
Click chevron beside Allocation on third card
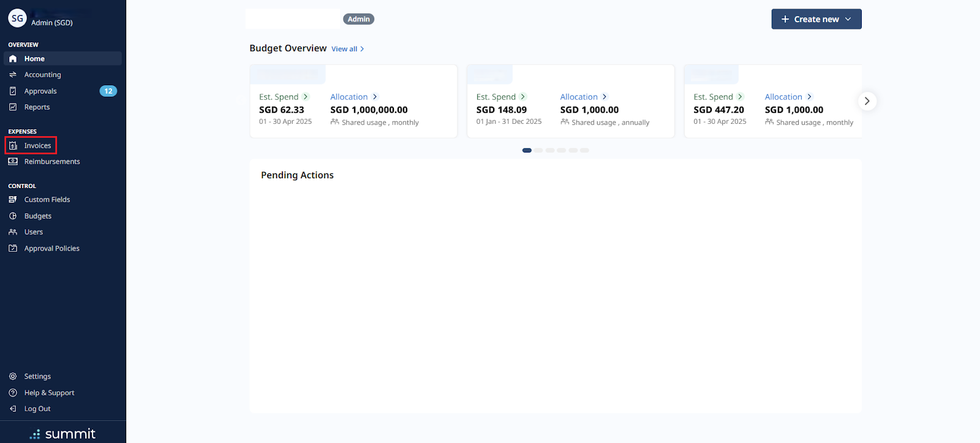coord(810,97)
